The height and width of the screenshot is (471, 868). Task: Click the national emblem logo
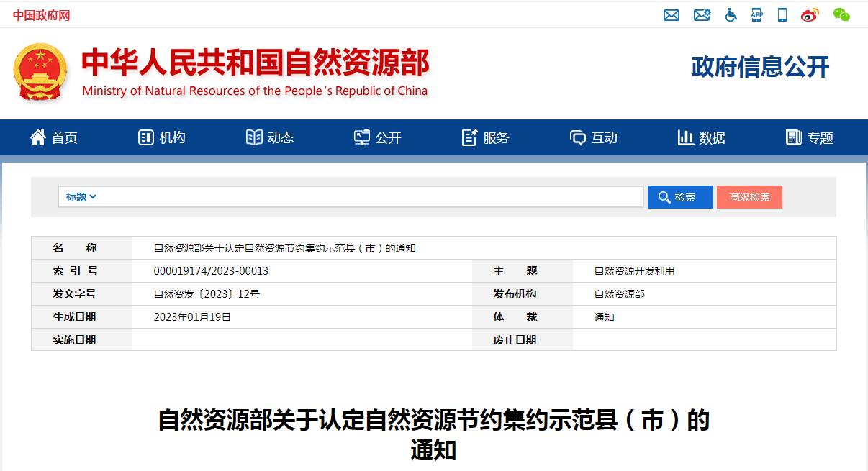(40, 72)
